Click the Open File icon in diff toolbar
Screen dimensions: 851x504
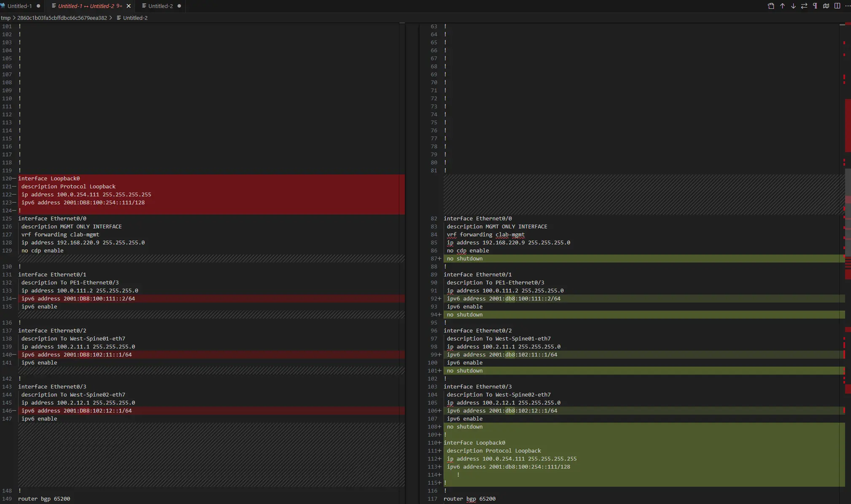(x=771, y=6)
